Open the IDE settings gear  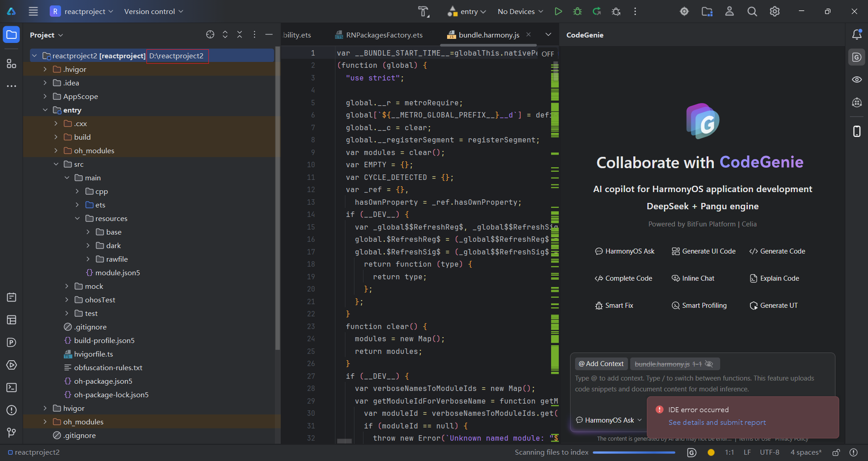point(774,11)
